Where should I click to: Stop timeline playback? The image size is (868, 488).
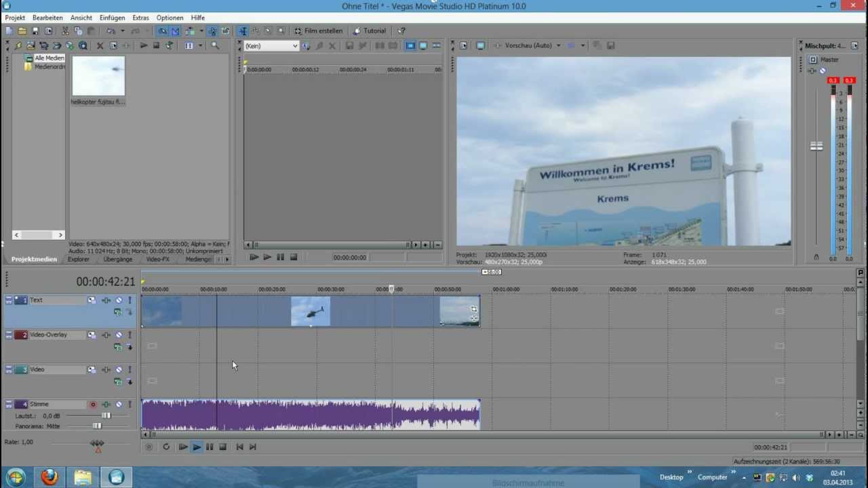[222, 447]
